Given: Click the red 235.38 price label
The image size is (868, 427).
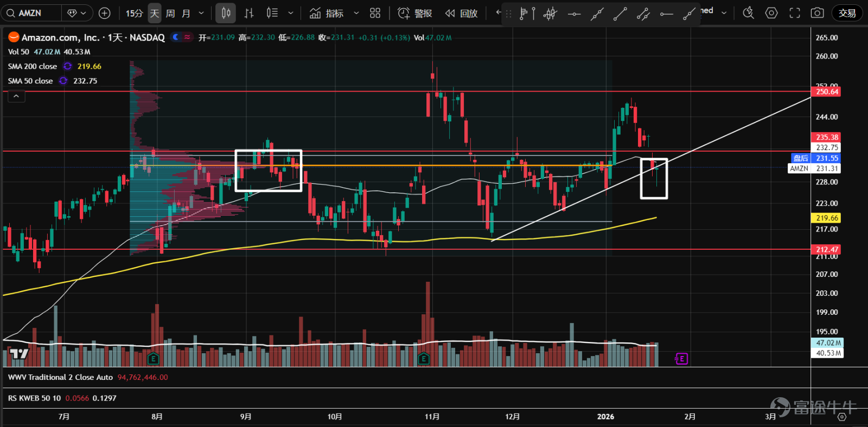Looking at the screenshot, I should (x=827, y=137).
